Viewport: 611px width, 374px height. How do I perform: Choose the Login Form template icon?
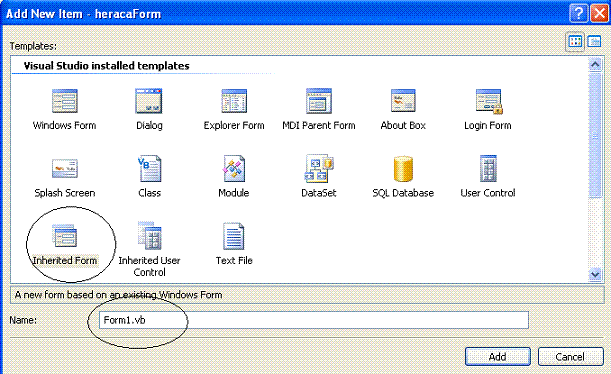coord(489,101)
